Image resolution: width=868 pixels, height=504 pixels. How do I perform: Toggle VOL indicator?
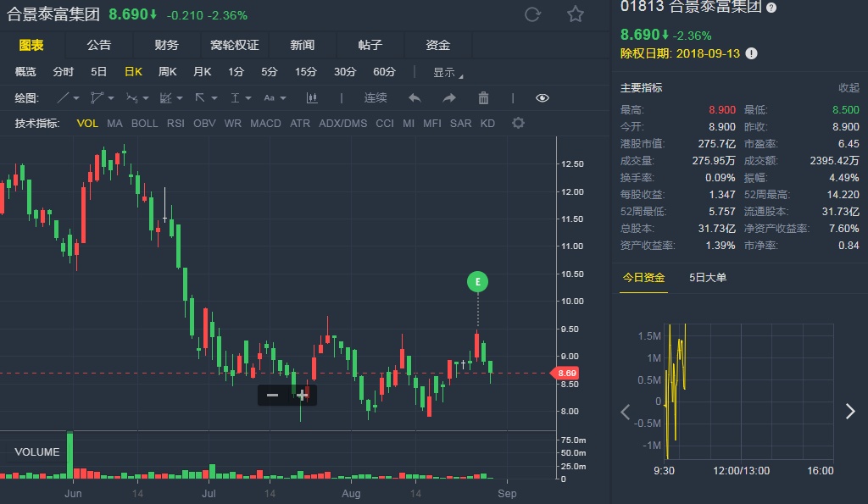point(87,124)
